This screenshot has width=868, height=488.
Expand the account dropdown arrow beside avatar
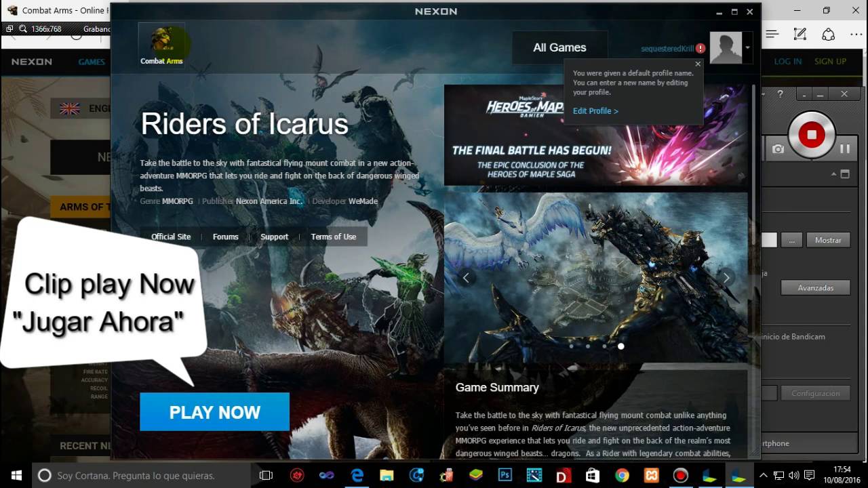pos(747,47)
